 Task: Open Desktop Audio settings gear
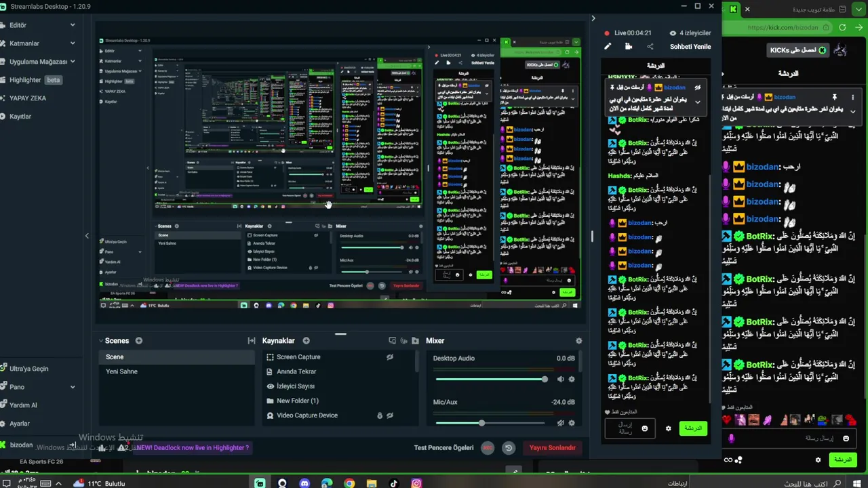coord(572,380)
